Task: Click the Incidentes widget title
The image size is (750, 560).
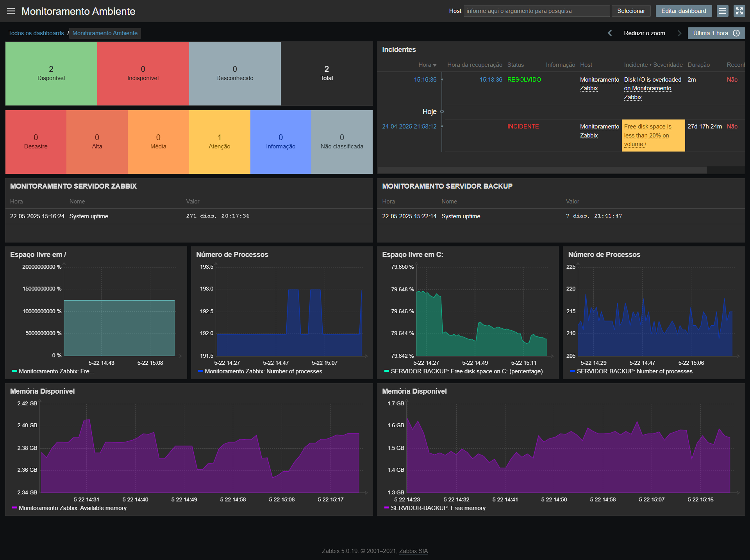Action: pos(399,50)
